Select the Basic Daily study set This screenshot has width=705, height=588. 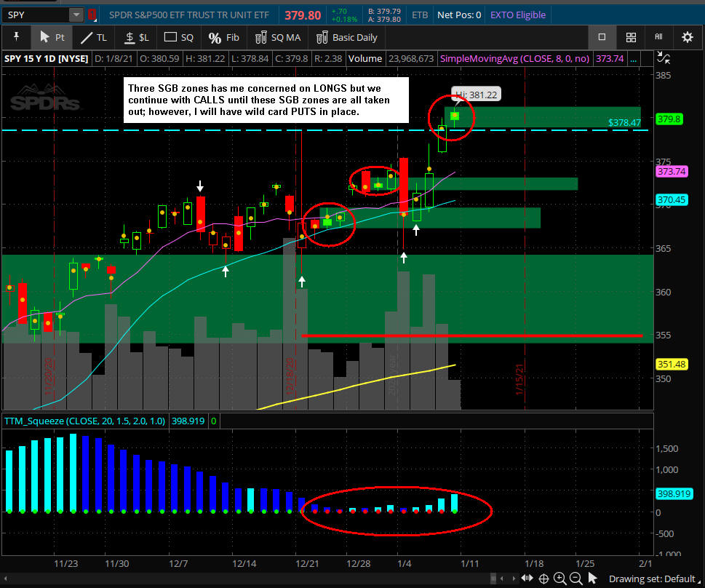346,37
